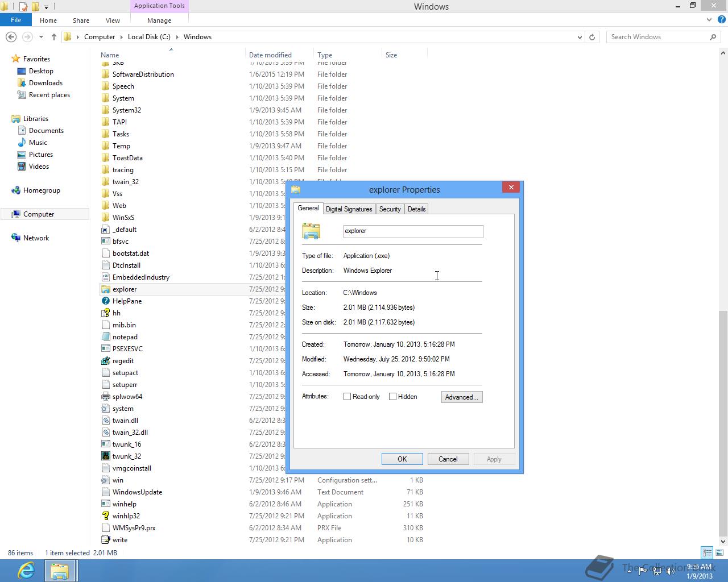Enable the Hidden attribute checkbox
This screenshot has width=728, height=582.
[x=392, y=397]
